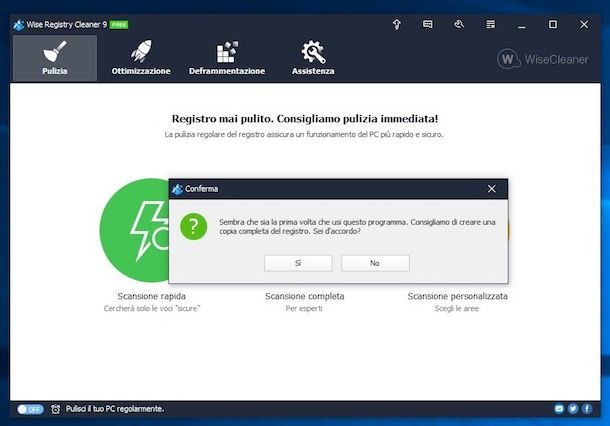
Task: Click the upgrade arrow icon in title bar
Action: tap(396, 25)
